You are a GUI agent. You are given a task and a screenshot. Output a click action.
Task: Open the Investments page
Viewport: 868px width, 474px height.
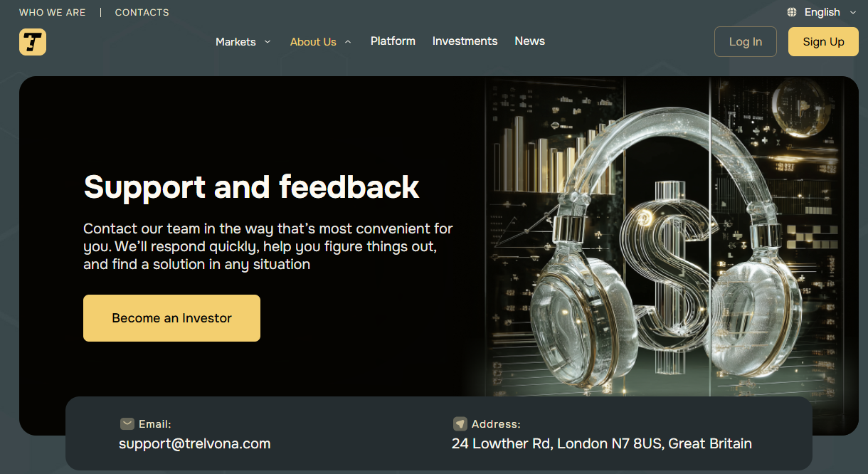tap(465, 41)
